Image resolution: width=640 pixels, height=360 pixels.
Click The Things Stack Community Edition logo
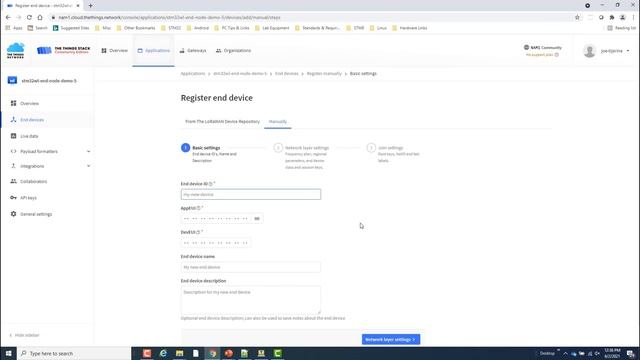[x=63, y=50]
